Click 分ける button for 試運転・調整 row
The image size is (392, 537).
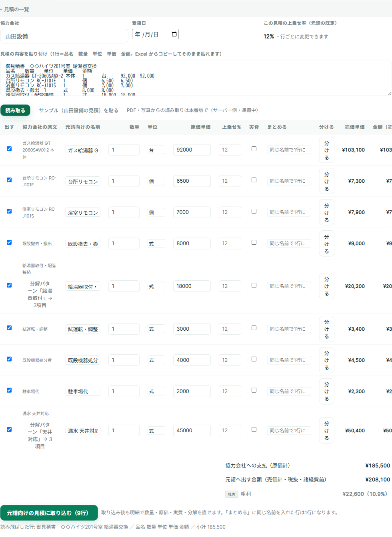pos(327,329)
